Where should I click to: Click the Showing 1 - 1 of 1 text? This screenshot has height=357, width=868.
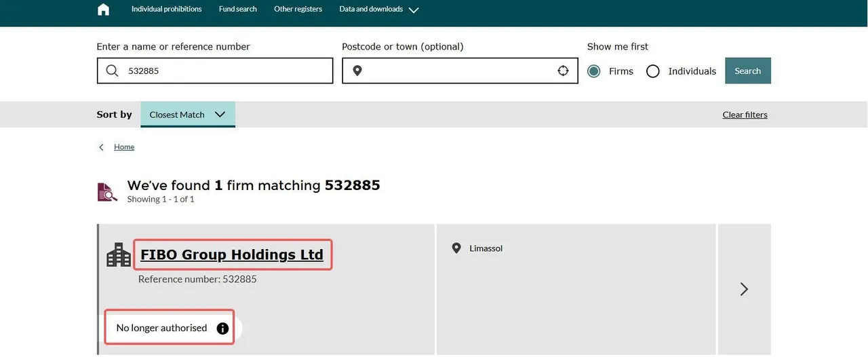point(161,199)
